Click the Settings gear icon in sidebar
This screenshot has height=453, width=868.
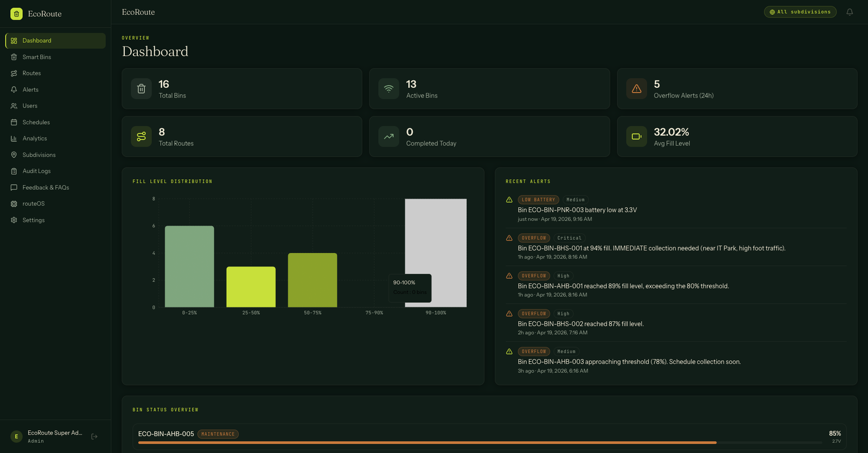(x=14, y=220)
